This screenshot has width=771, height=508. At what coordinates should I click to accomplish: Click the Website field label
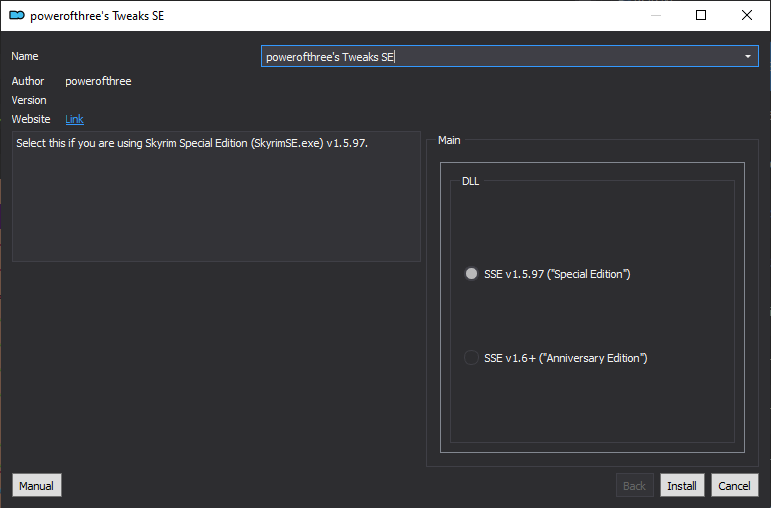[31, 120]
